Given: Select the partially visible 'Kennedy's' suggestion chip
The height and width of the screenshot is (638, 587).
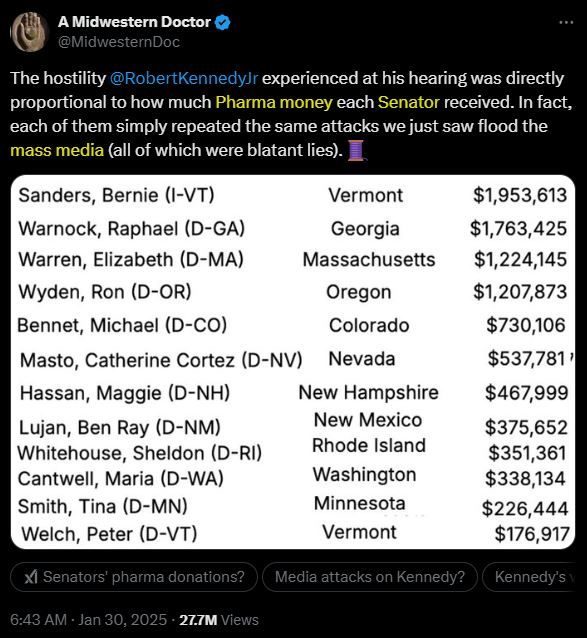Looking at the screenshot, I should pos(529,577).
